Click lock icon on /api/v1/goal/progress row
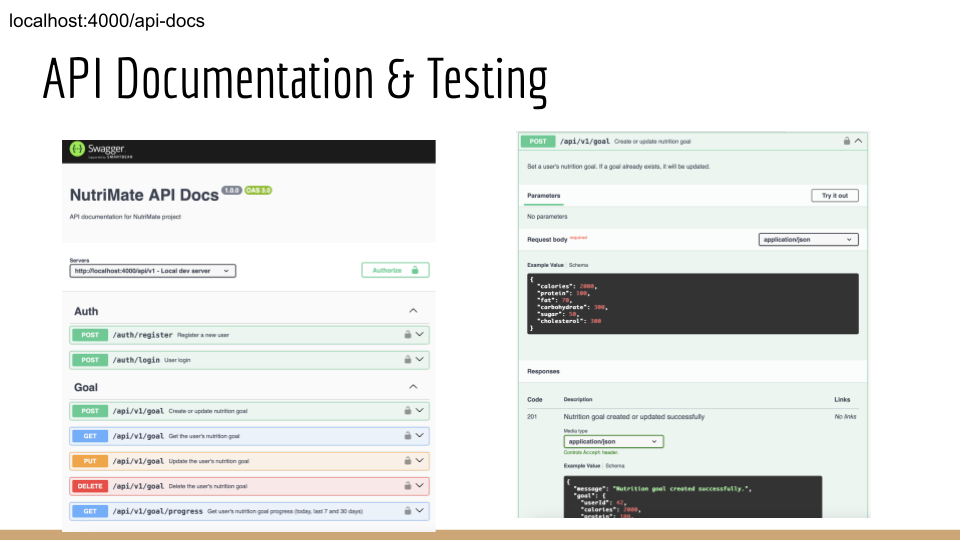 tap(407, 511)
